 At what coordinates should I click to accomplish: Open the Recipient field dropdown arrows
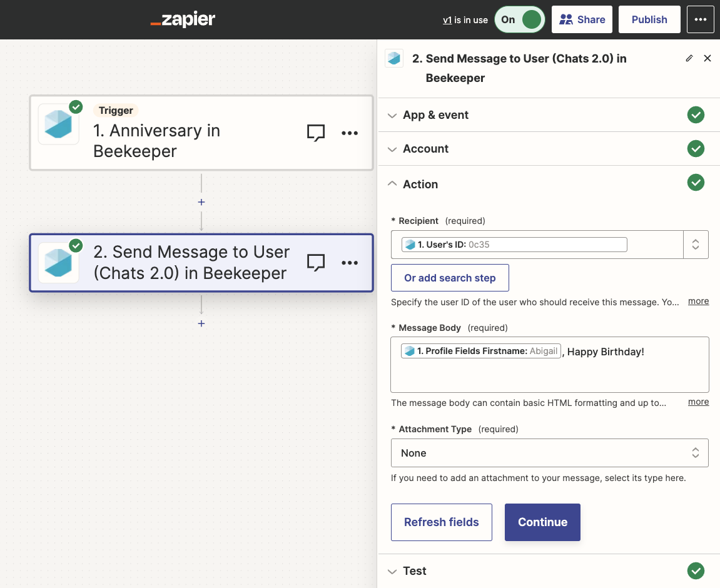tap(695, 245)
